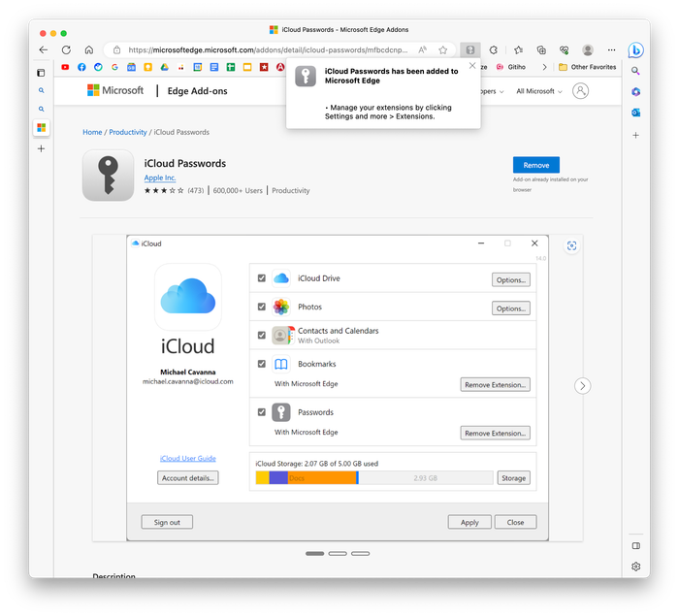Reload the page with the refresh icon
Screen dimensions: 679x616
click(66, 50)
